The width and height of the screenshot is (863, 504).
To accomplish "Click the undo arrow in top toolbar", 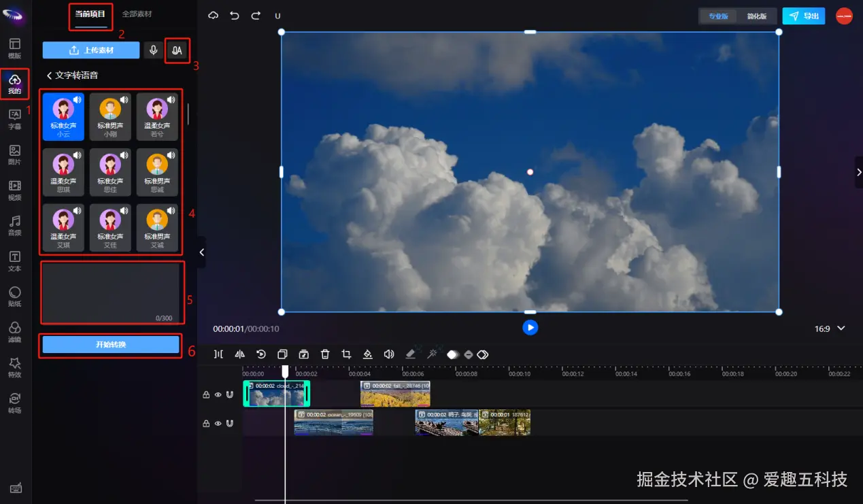I will tap(235, 16).
